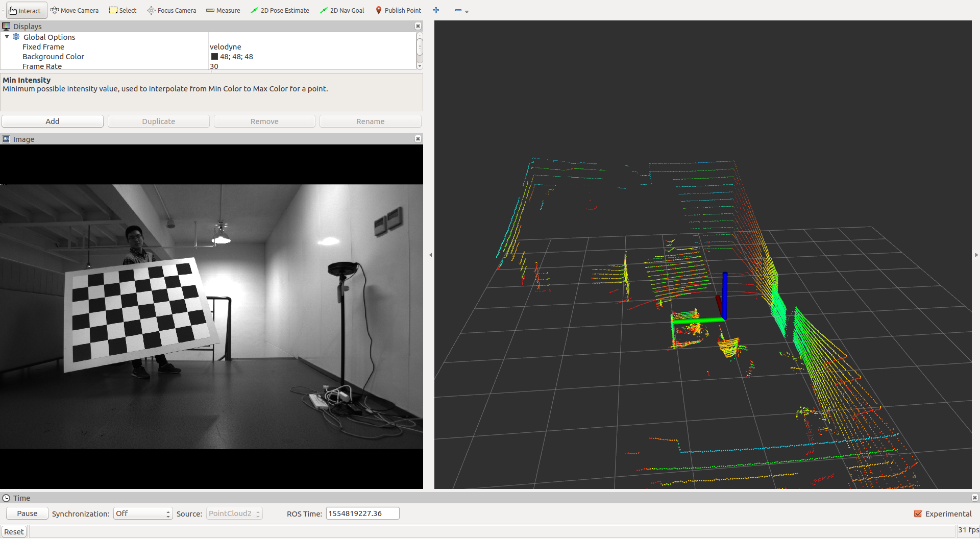
Task: Click the Rename display button
Action: pos(370,121)
